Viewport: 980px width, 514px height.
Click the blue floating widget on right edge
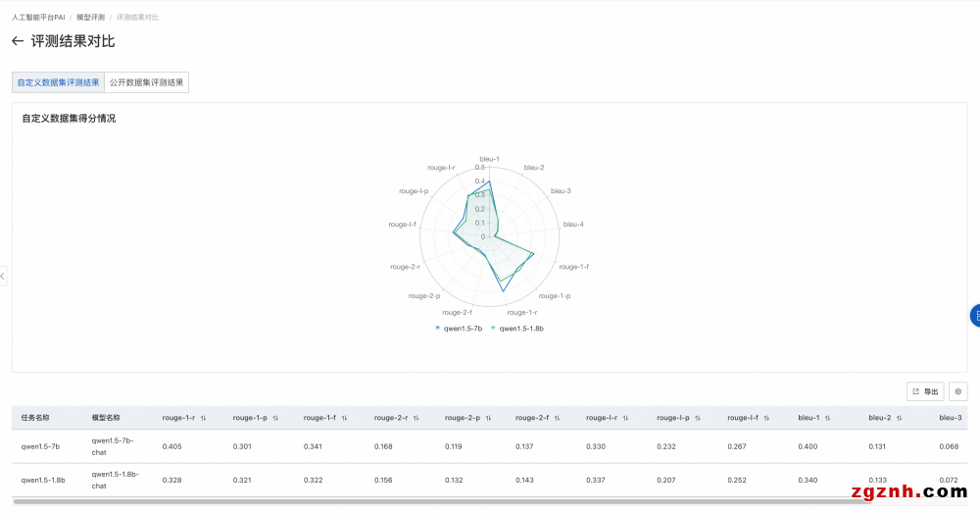[x=974, y=316]
